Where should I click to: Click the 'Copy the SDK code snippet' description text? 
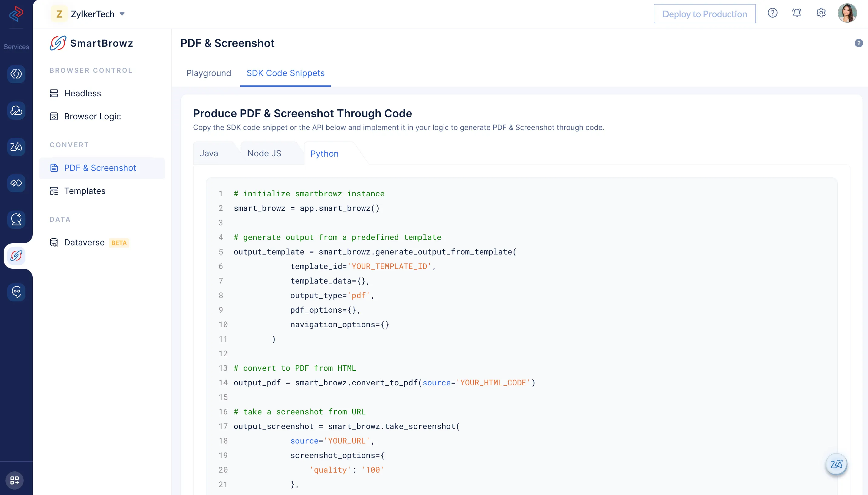(x=399, y=128)
